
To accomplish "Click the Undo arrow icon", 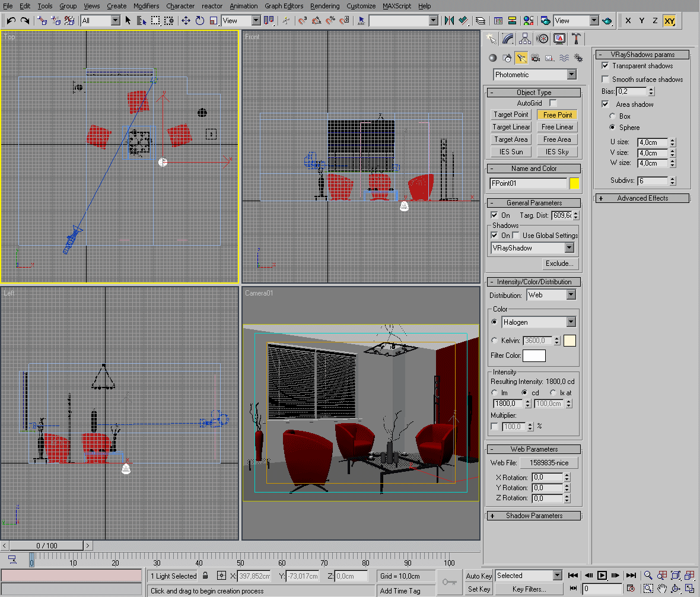I will pyautogui.click(x=11, y=21).
